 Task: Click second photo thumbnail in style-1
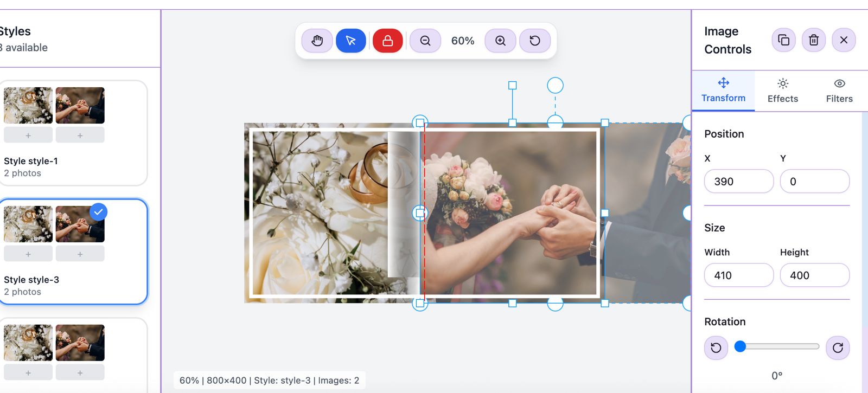coord(80,105)
